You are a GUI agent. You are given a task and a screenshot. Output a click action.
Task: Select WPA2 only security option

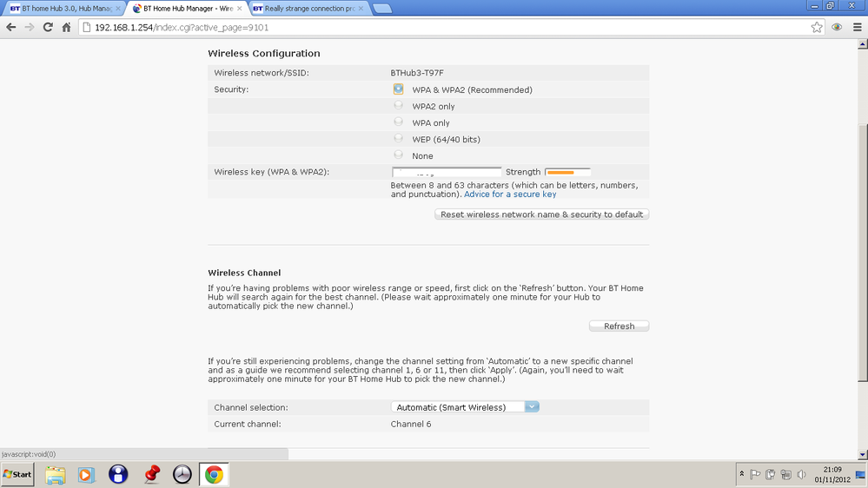pyautogui.click(x=398, y=105)
